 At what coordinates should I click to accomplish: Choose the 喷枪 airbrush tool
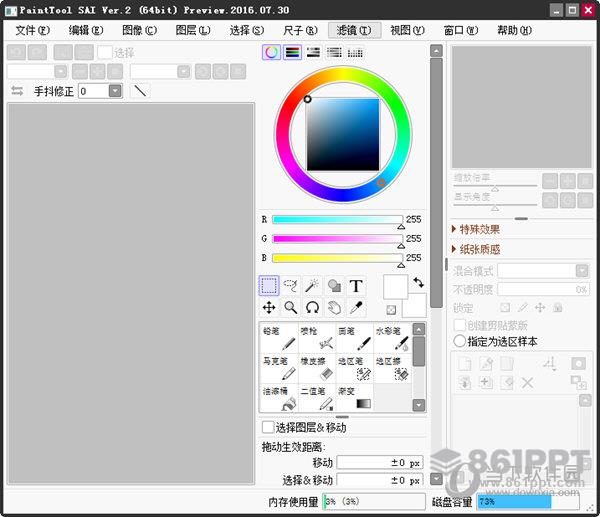pos(317,338)
